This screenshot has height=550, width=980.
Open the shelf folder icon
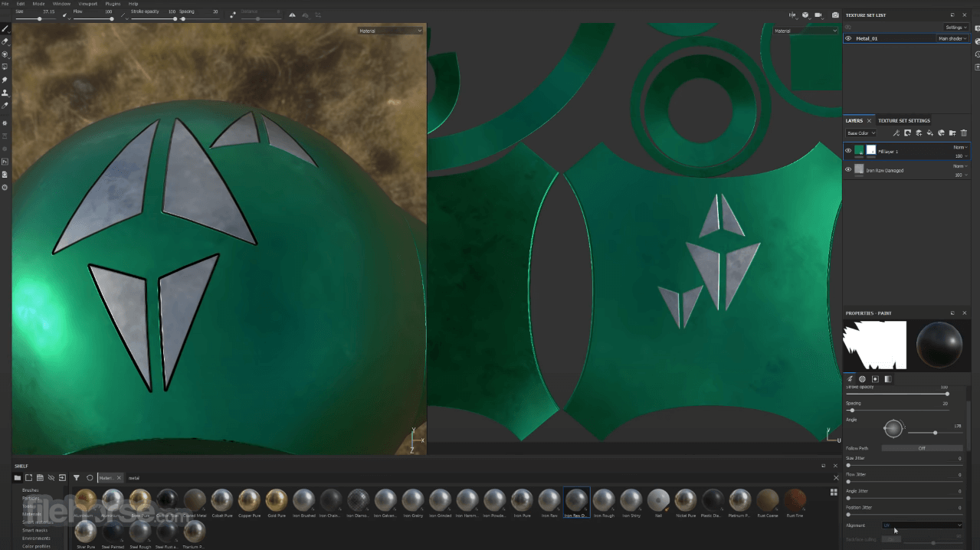pyautogui.click(x=18, y=478)
